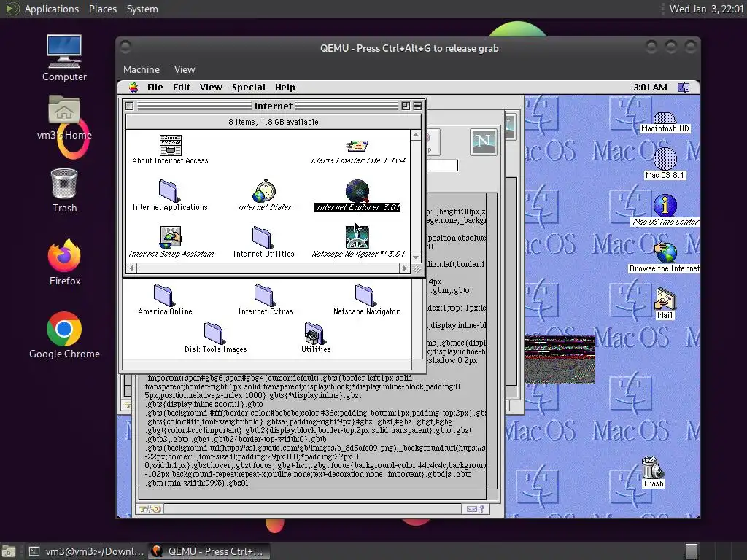Image resolution: width=747 pixels, height=560 pixels.
Task: Click Internet window zoom box
Action: pos(406,106)
